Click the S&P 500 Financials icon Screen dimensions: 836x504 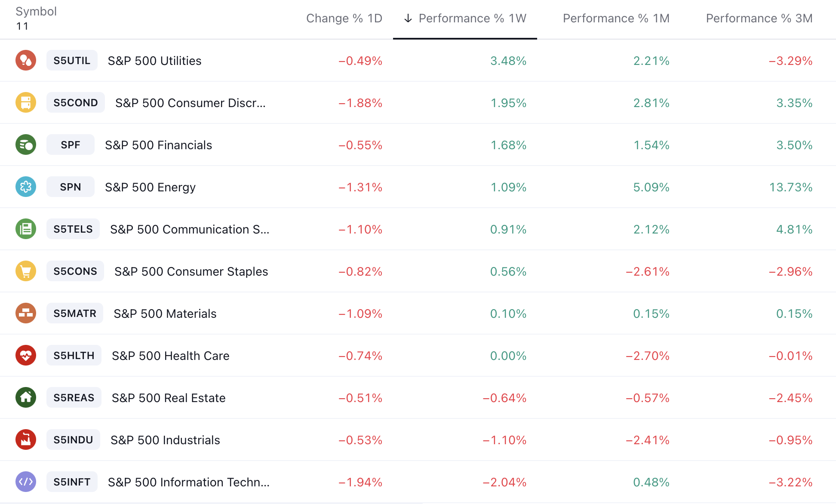26,145
